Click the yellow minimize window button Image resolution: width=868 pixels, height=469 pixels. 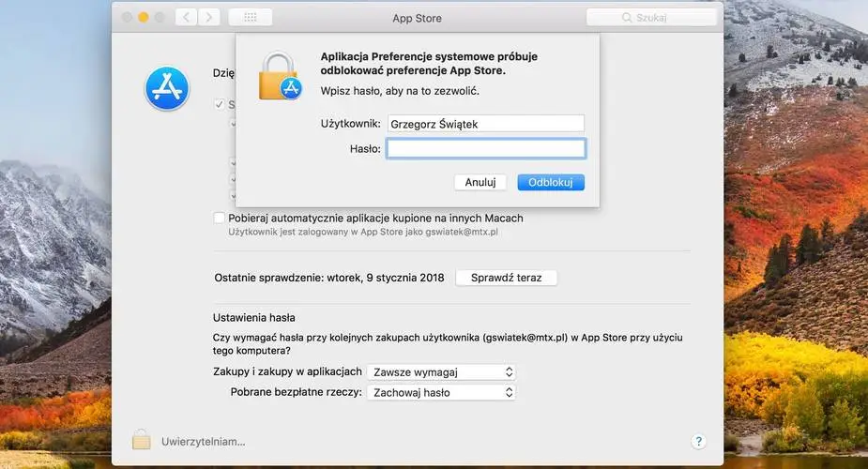(143, 17)
